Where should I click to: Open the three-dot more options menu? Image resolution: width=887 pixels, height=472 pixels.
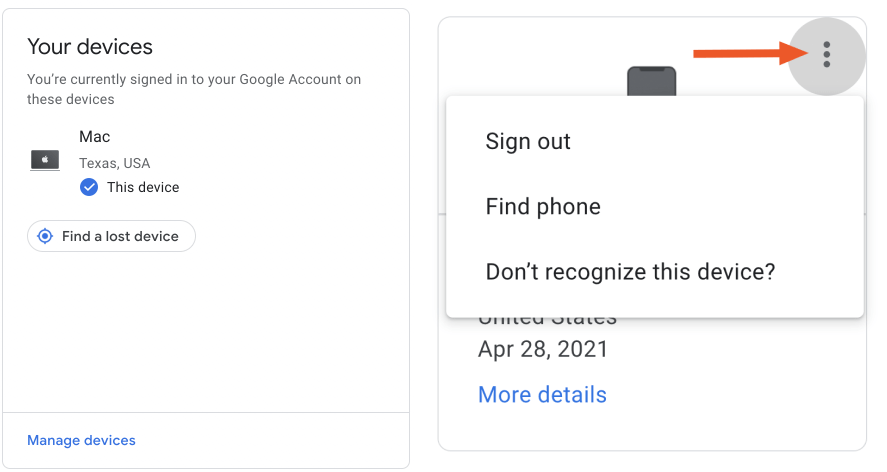(826, 54)
